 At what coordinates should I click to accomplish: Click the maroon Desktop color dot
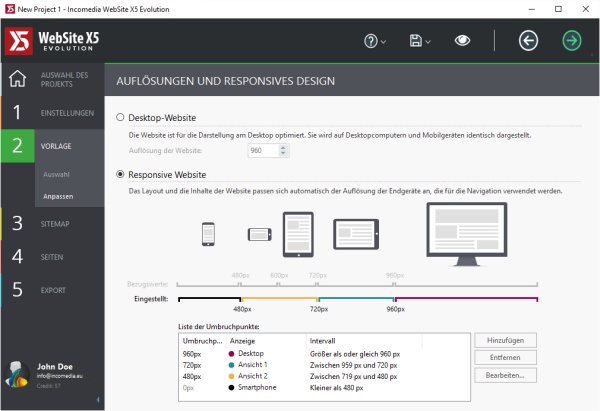point(231,354)
